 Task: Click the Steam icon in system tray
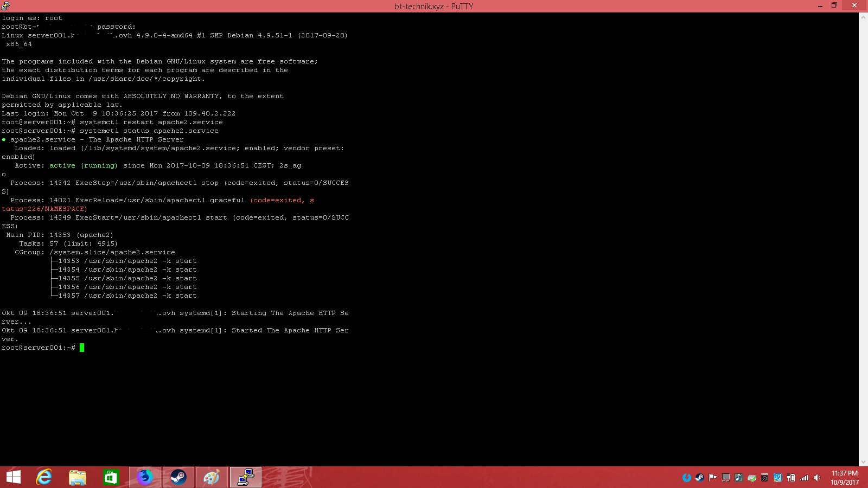tap(700, 478)
